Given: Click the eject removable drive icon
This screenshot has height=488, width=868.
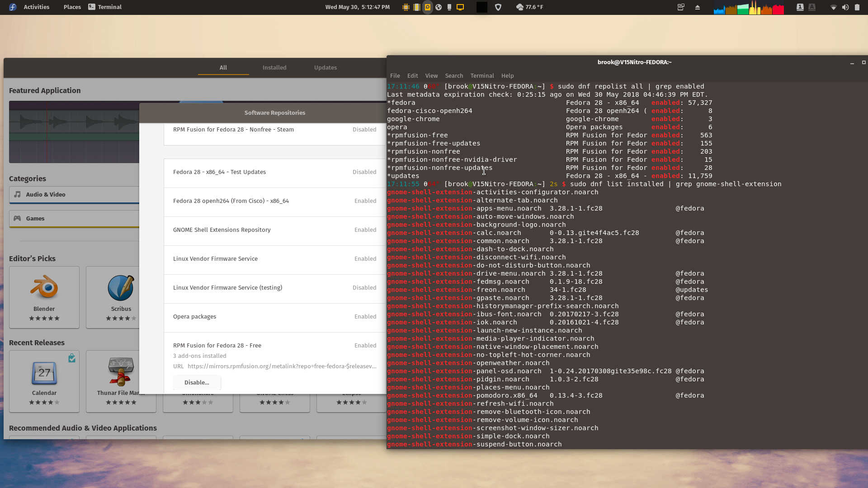Looking at the screenshot, I should 698,7.
